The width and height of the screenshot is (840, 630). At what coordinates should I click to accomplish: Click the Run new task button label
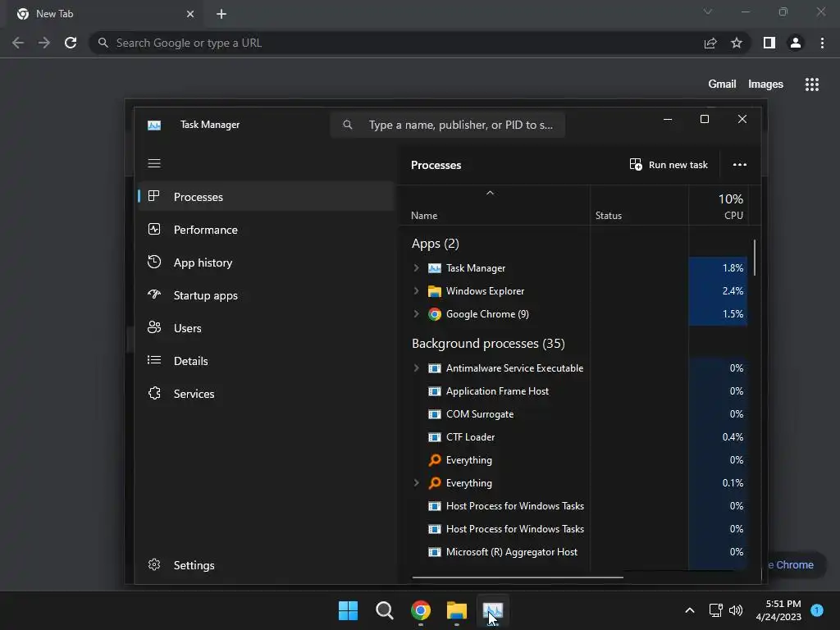tap(678, 164)
